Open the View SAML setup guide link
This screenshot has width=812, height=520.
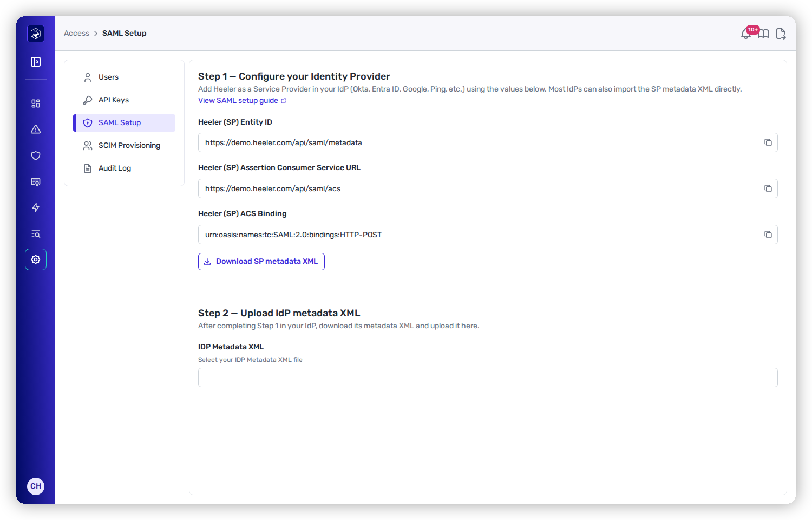coord(242,101)
